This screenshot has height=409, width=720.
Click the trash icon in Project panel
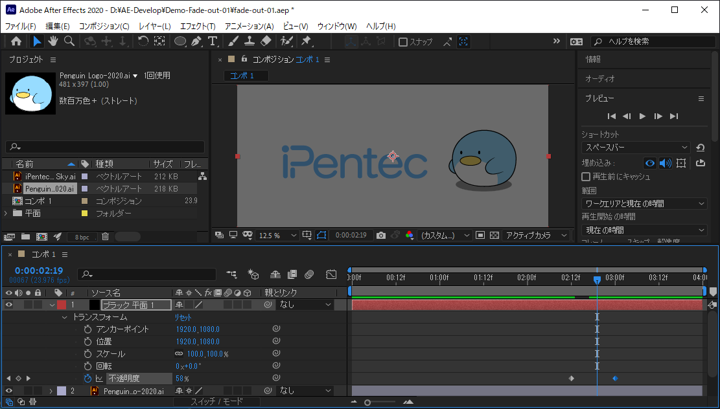(105, 237)
